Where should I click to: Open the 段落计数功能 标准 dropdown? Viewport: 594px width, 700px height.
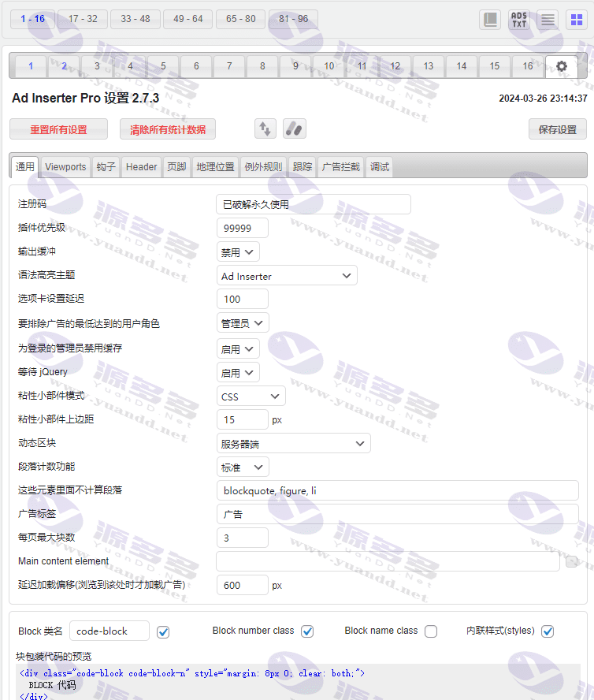click(x=243, y=467)
